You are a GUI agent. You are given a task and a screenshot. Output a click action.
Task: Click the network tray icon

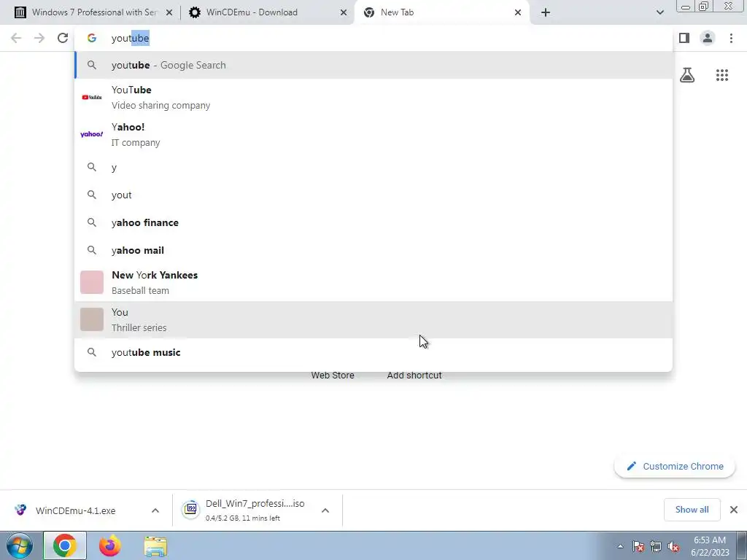[x=656, y=547]
